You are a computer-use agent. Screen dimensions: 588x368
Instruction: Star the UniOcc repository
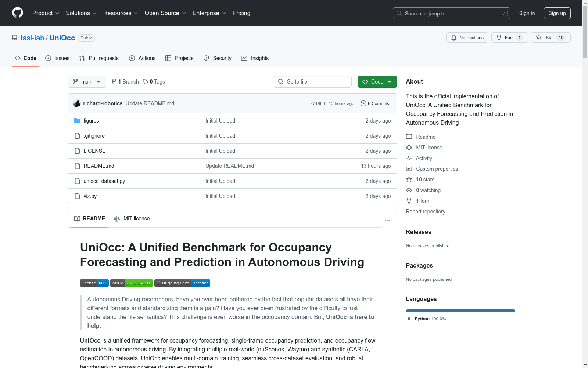click(x=551, y=38)
